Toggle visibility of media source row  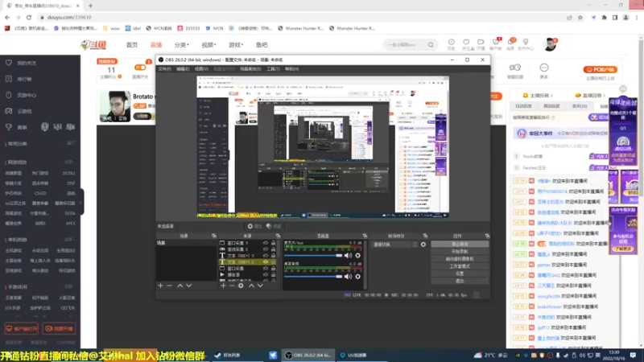point(266,274)
